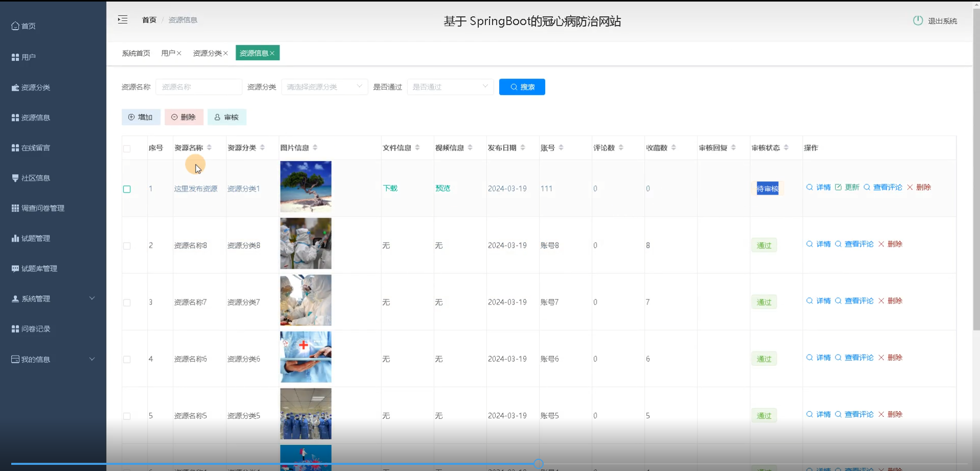980x471 pixels.
Task: Click the 在线留言 sidebar icon
Action: 15,148
